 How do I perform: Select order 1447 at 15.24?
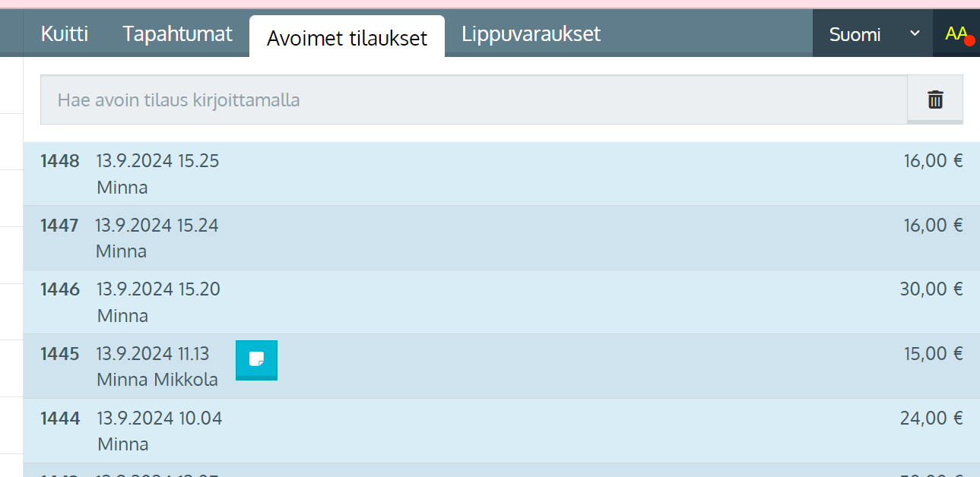point(502,238)
